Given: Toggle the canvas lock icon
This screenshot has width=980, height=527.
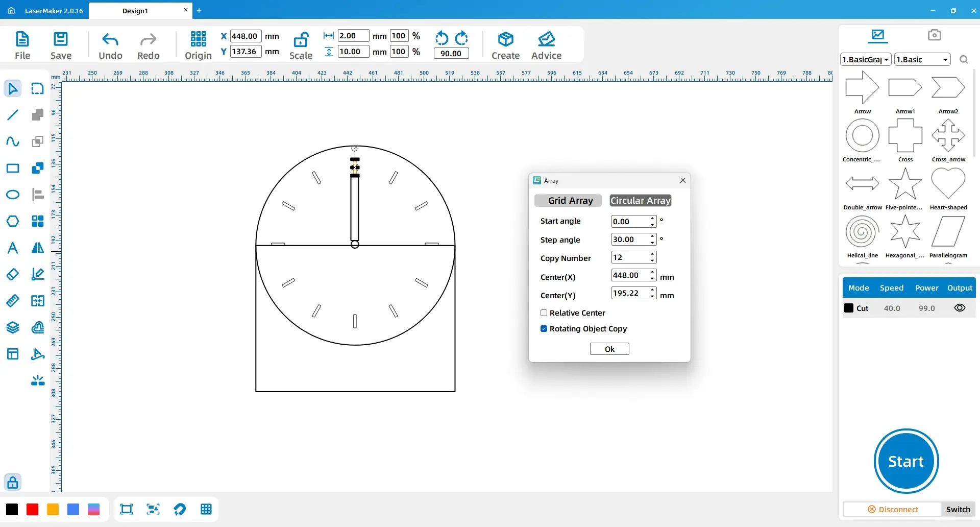Looking at the screenshot, I should tap(13, 482).
